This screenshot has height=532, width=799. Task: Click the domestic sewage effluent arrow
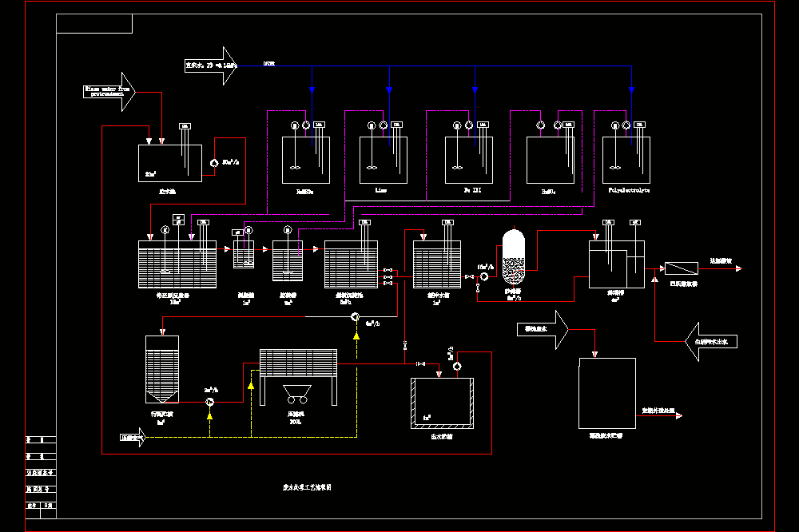(x=711, y=341)
